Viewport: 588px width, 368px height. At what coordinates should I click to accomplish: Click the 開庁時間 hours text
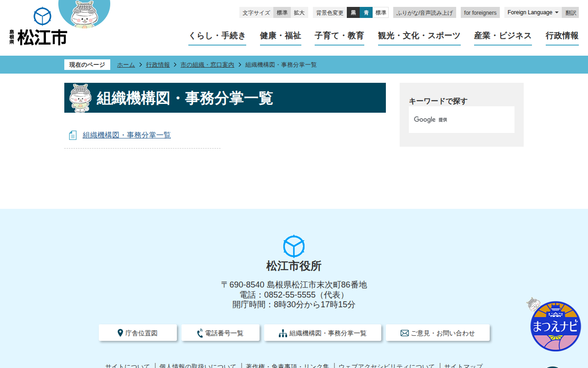point(294,305)
